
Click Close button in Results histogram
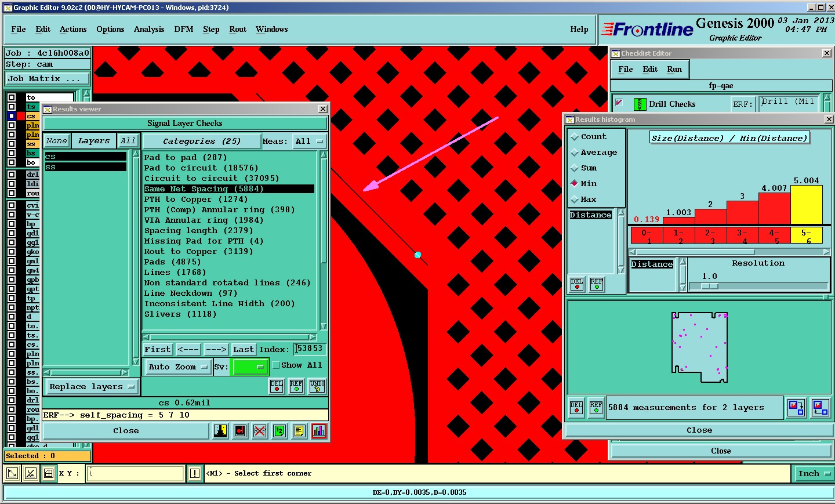(699, 430)
